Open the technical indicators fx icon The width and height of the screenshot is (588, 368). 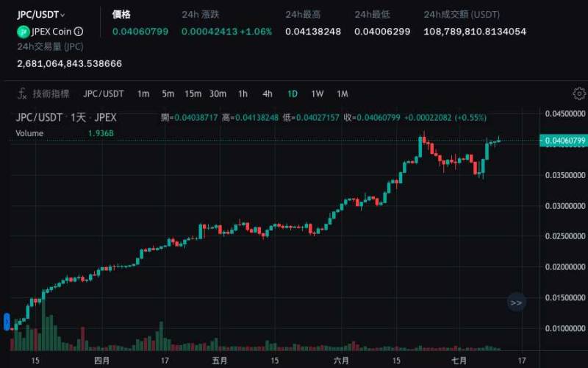(x=22, y=93)
